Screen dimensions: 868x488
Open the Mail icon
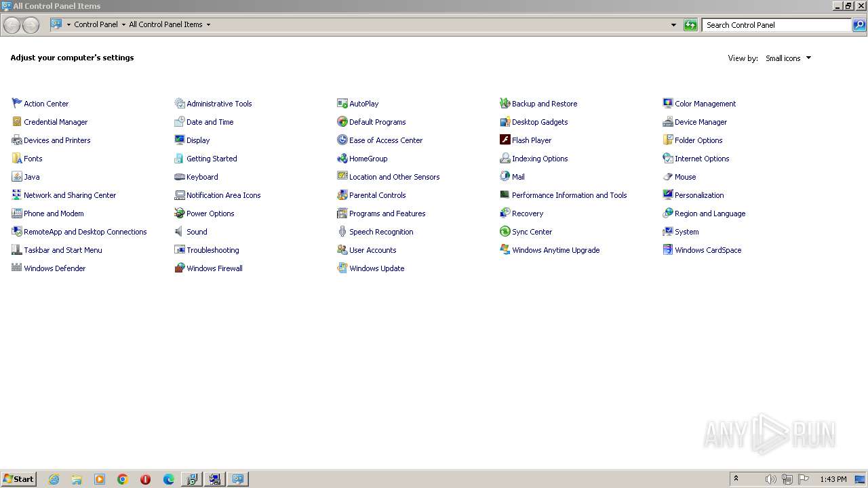coord(505,177)
